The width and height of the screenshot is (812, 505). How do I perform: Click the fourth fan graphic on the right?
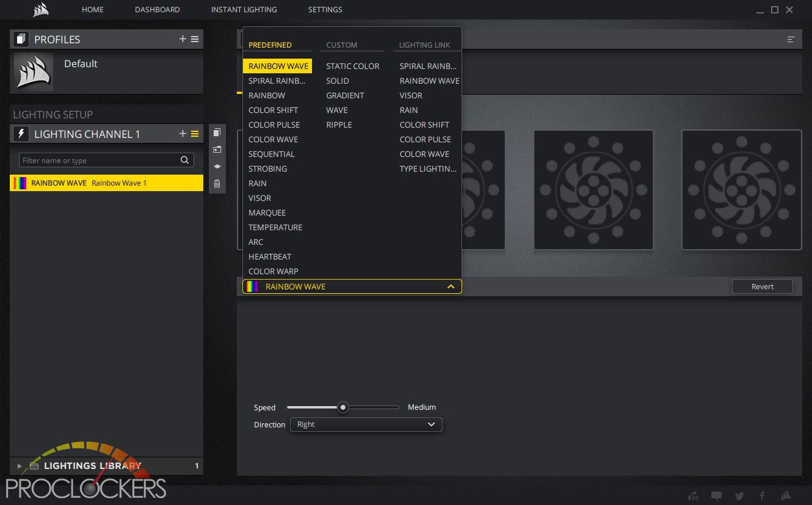741,190
